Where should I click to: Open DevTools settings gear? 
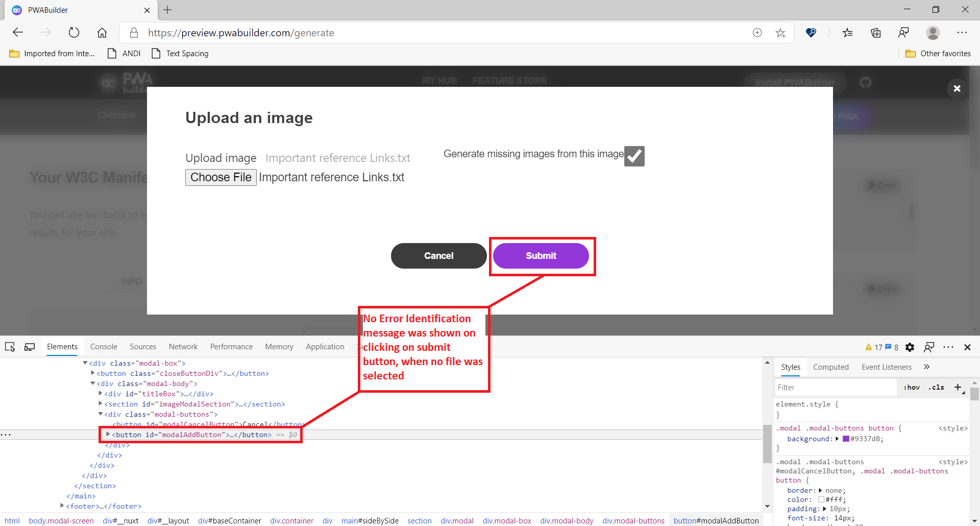click(x=910, y=347)
